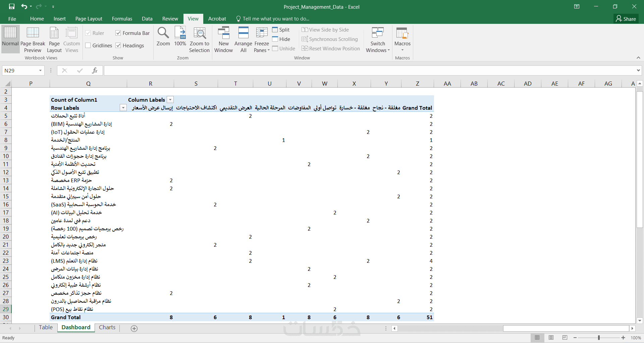The width and height of the screenshot is (644, 343).
Task: Click the vertical scrollbar thumb
Action: point(640,159)
